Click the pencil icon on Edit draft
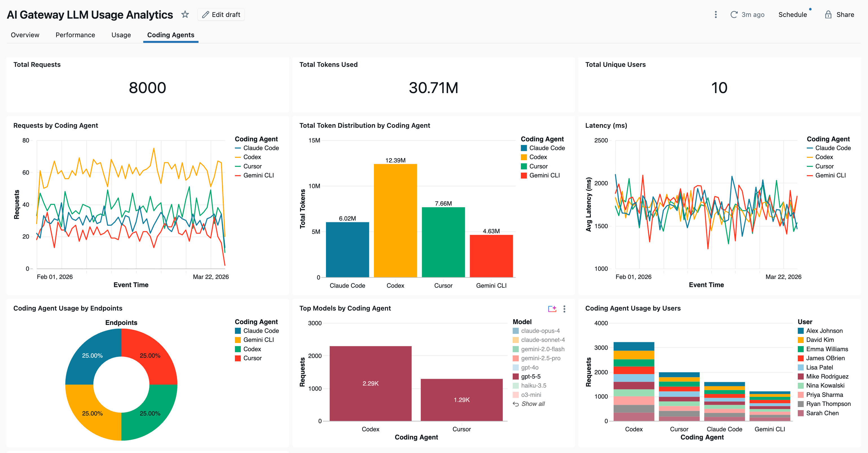 [x=206, y=14]
